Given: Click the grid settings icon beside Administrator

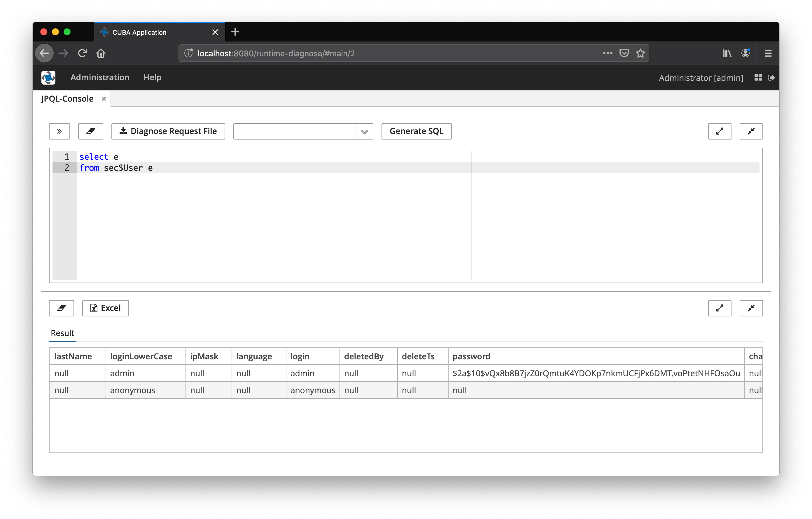Looking at the screenshot, I should coord(758,78).
